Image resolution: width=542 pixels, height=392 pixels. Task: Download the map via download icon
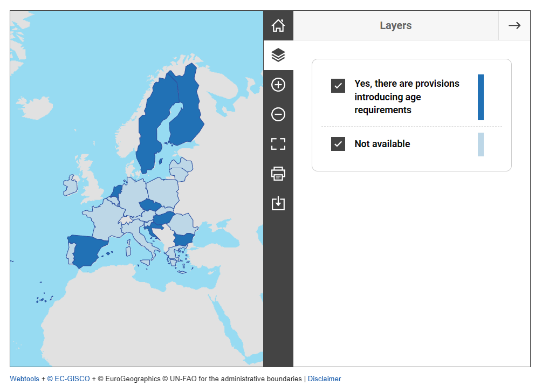pos(278,203)
